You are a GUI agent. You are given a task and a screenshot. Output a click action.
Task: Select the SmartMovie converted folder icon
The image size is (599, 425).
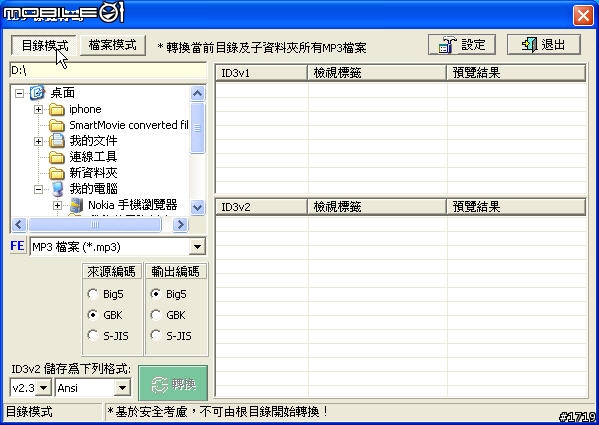pyautogui.click(x=57, y=125)
